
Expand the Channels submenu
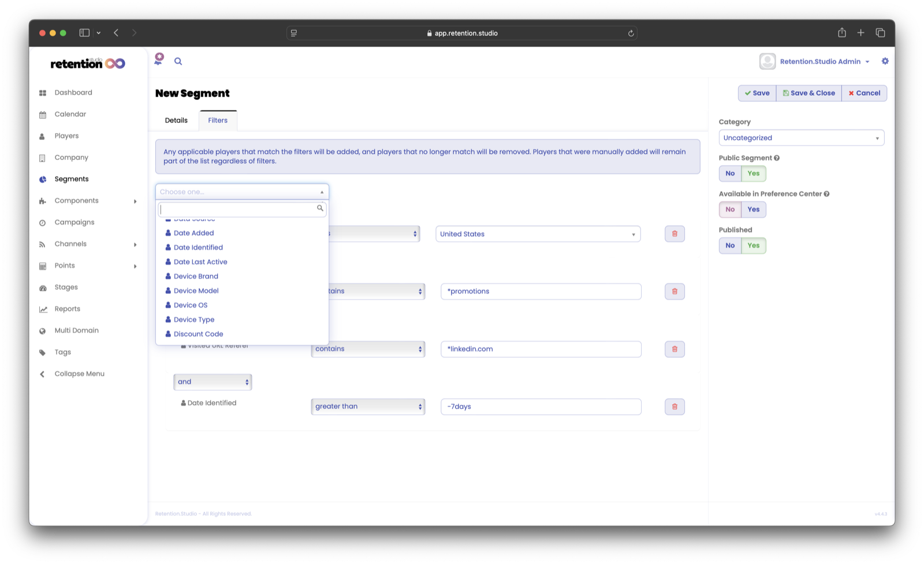point(135,245)
